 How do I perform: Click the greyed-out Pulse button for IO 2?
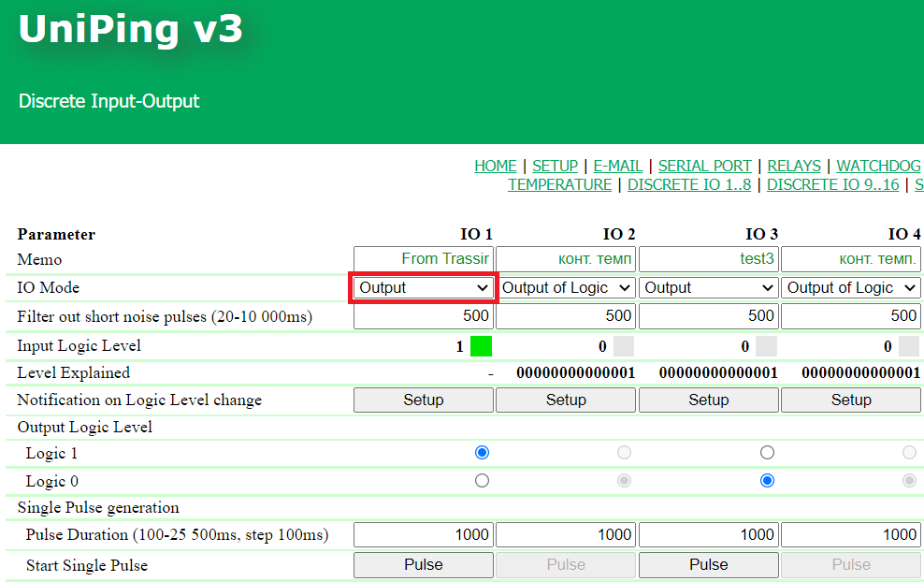point(566,565)
